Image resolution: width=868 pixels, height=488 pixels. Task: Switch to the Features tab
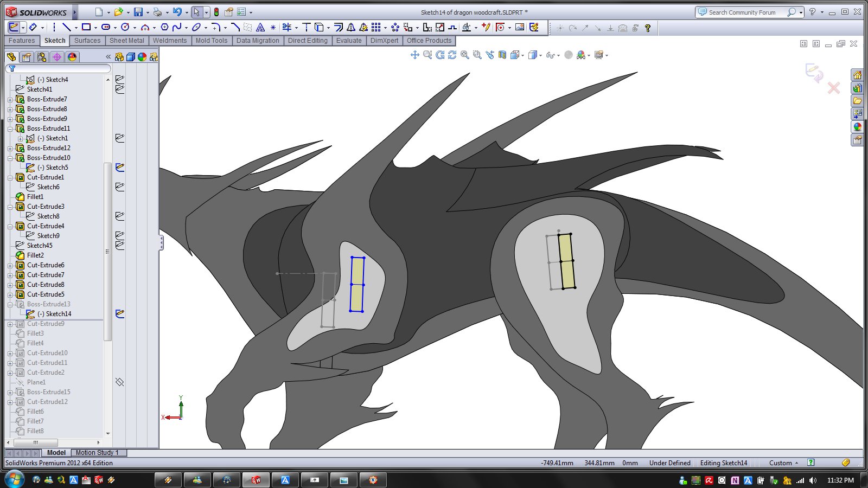(22, 41)
